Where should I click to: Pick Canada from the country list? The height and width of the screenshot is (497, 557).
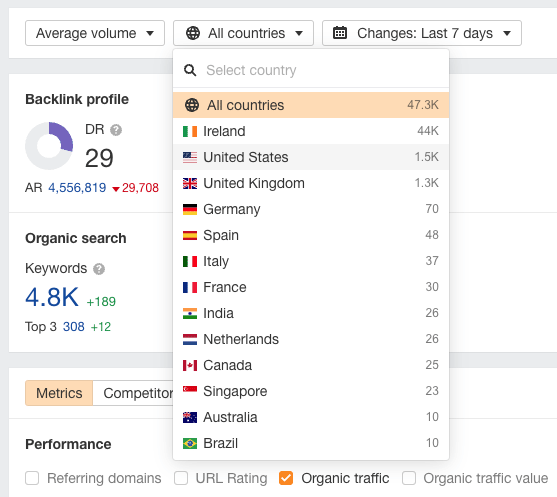click(311, 365)
